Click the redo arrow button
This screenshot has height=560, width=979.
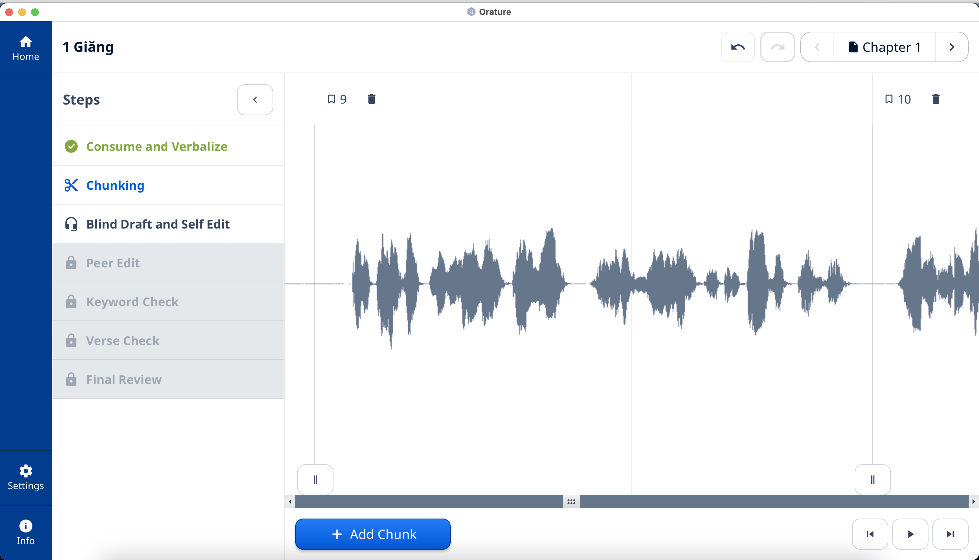pos(777,47)
